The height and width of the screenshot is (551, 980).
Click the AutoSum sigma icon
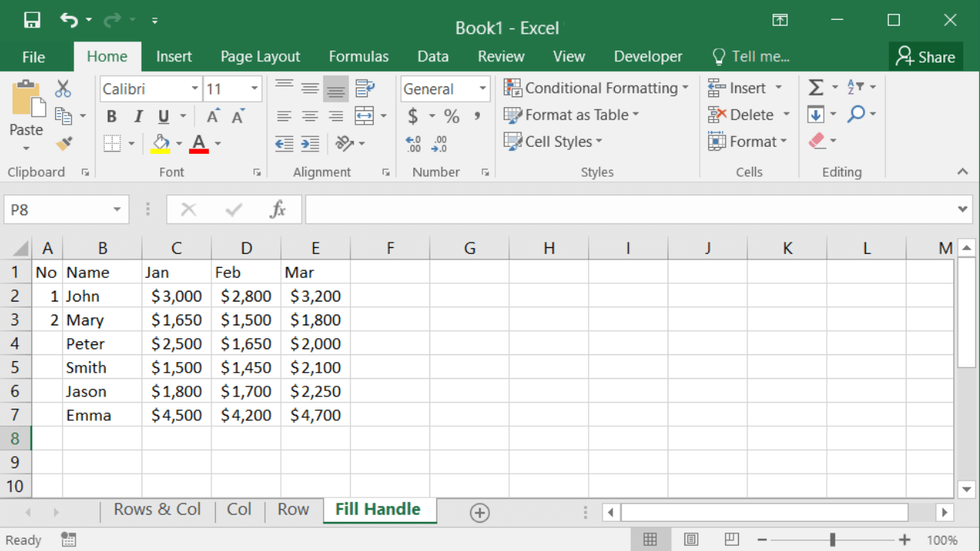(x=816, y=88)
